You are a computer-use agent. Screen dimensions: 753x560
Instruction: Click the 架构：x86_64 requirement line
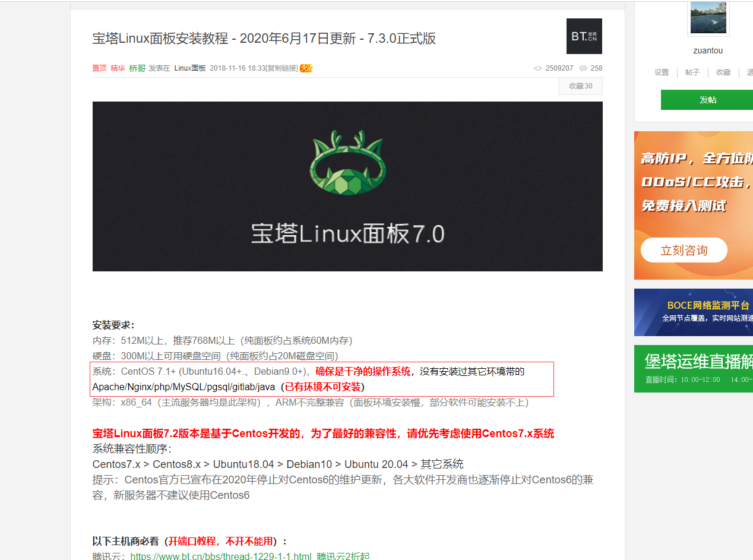311,402
